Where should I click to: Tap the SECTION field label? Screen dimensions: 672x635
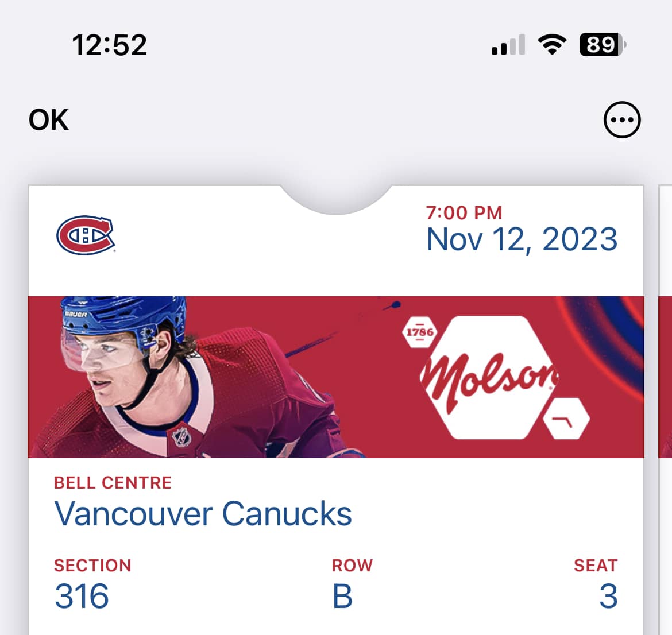[92, 566]
